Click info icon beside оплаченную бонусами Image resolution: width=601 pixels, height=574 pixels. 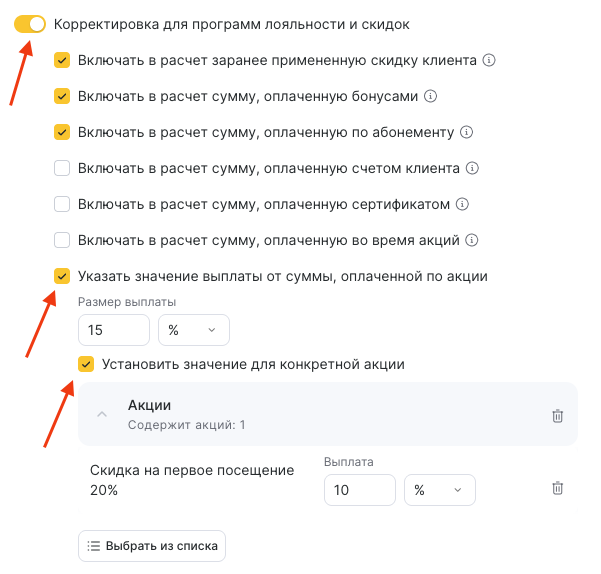tap(431, 96)
